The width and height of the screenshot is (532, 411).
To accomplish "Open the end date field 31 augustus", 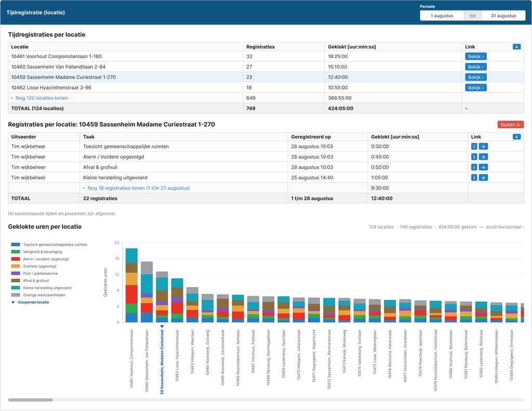I will [x=503, y=16].
